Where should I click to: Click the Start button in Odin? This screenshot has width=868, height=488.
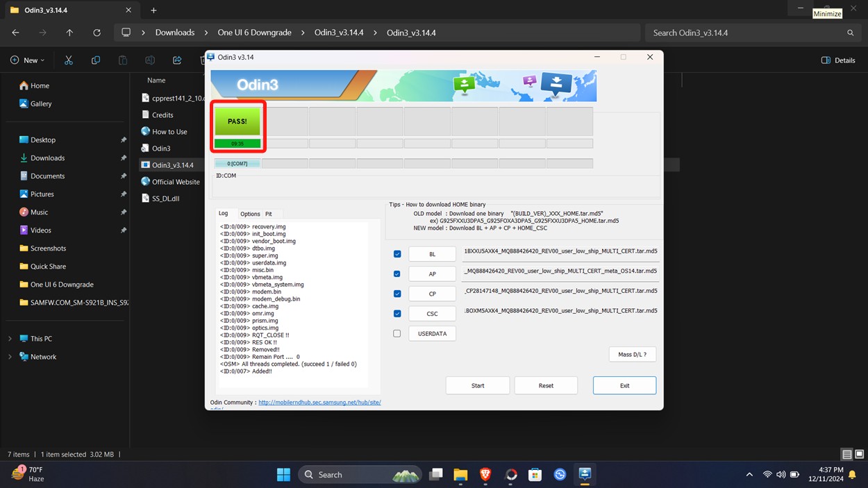click(477, 385)
